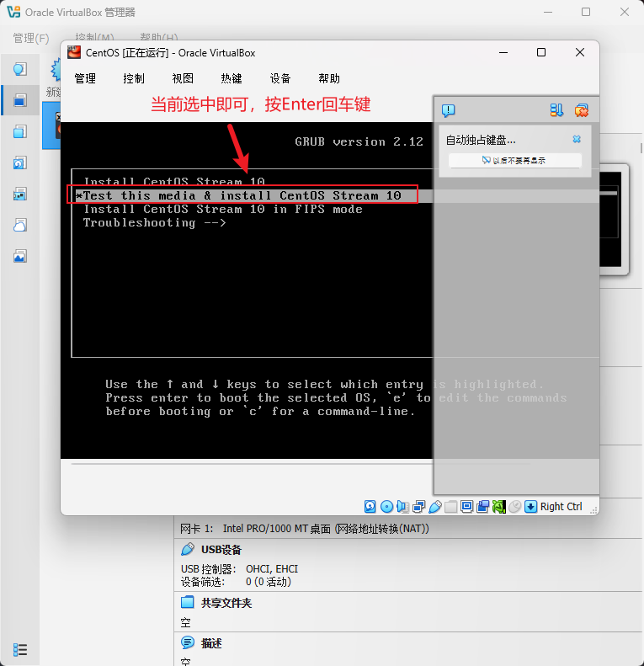Click the mouse integration status icon
Image resolution: width=644 pixels, height=666 pixels.
(x=515, y=506)
